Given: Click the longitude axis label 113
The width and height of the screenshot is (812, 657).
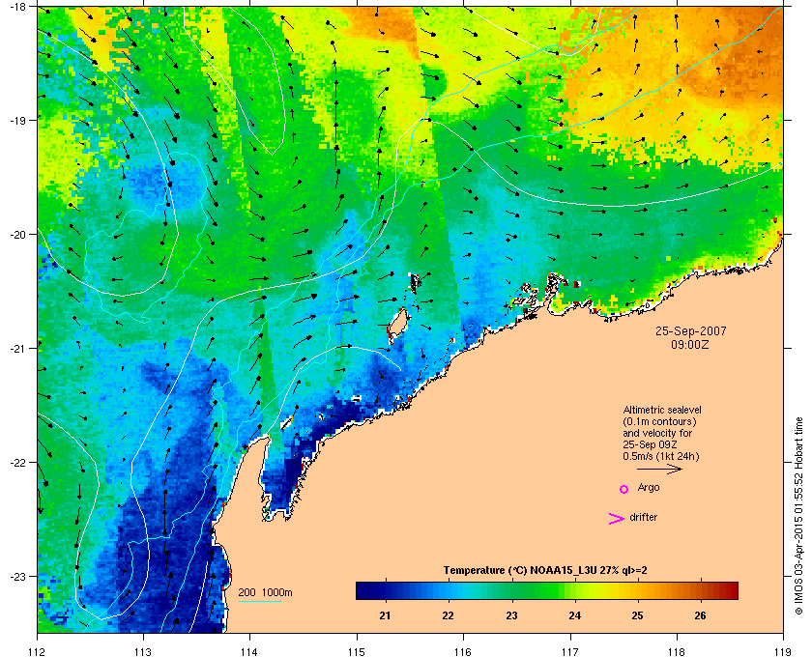Looking at the screenshot, I should click(143, 651).
